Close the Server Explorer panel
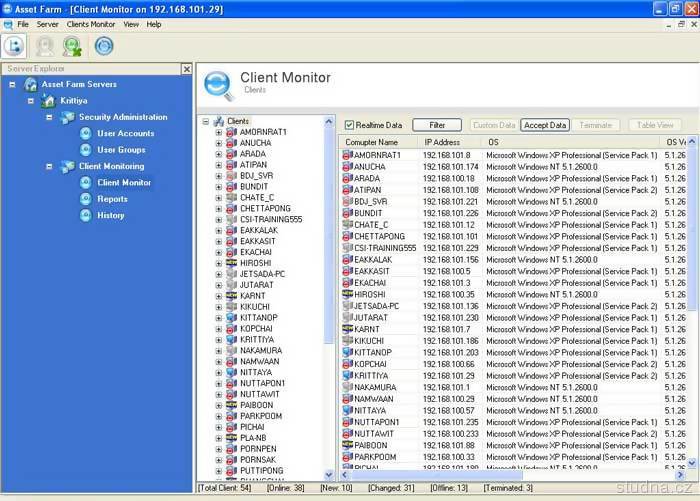The width and height of the screenshot is (700, 501). point(187,69)
